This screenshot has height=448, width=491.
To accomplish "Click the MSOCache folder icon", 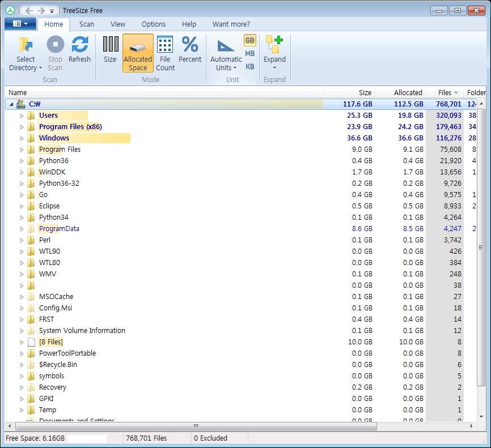I will click(31, 297).
